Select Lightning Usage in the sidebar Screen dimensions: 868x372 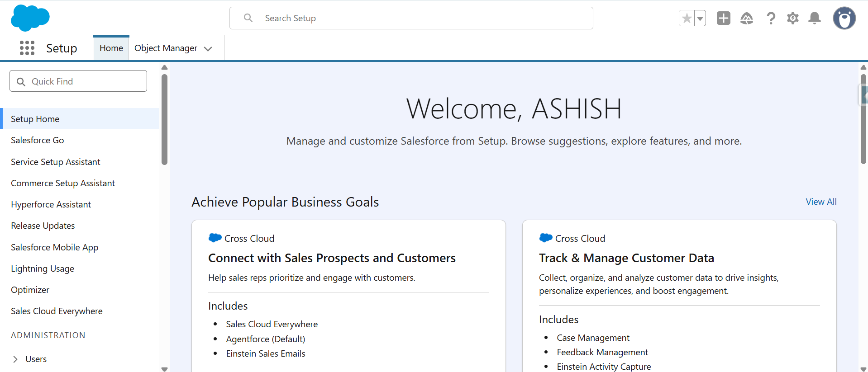click(x=43, y=268)
